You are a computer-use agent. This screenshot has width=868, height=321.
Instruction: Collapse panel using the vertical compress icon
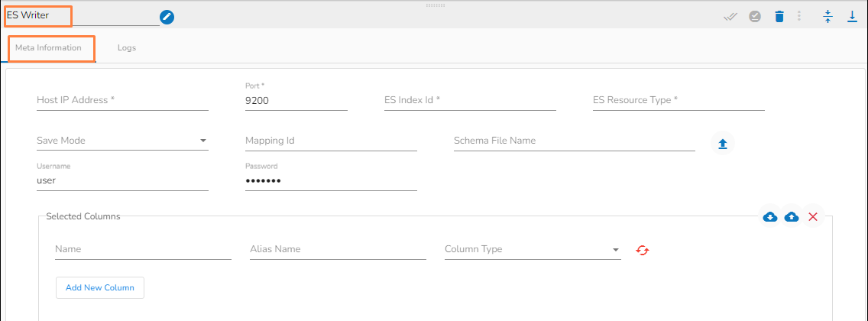click(x=828, y=16)
